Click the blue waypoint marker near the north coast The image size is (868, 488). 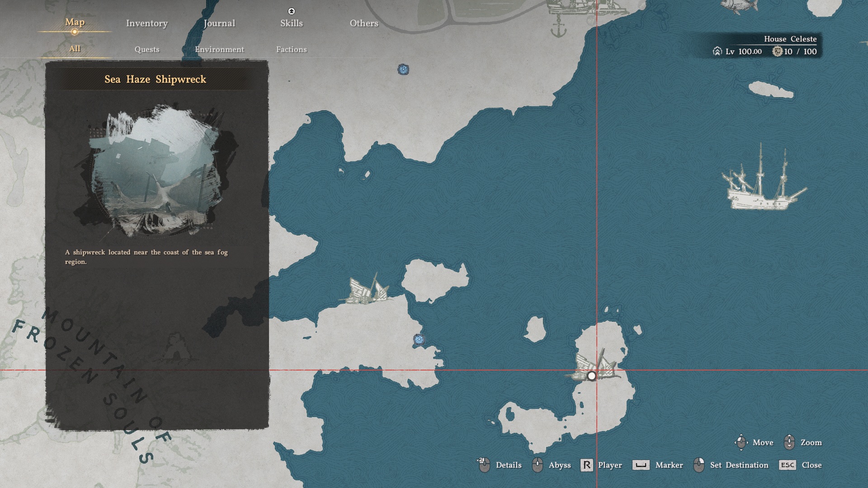point(403,70)
